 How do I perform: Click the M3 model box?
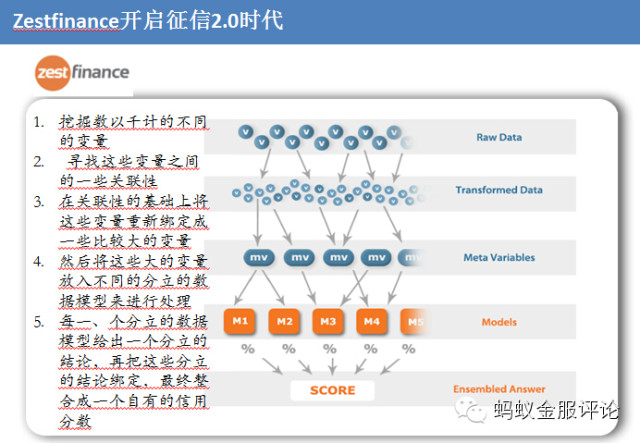(x=328, y=321)
